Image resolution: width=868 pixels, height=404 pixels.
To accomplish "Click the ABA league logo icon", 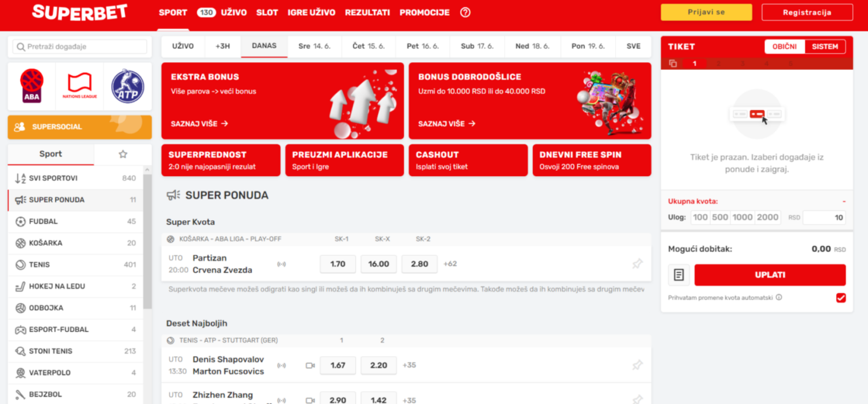I will (x=31, y=86).
